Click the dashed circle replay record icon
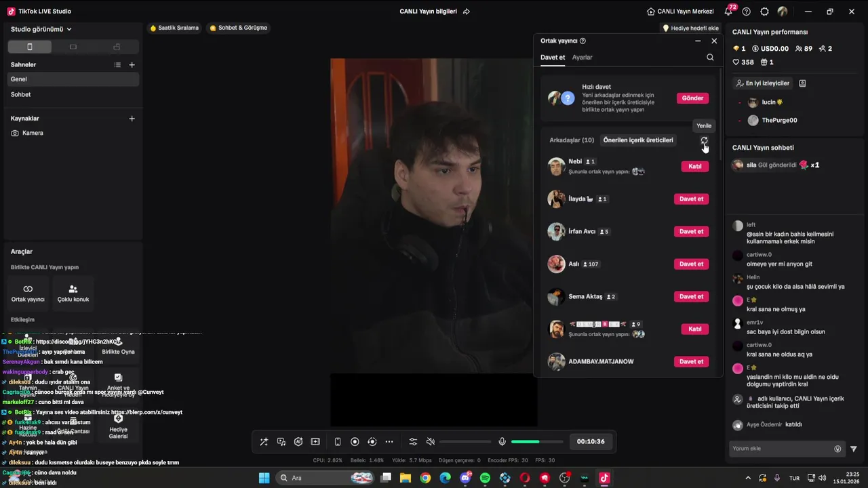The image size is (868, 488). coord(372,442)
